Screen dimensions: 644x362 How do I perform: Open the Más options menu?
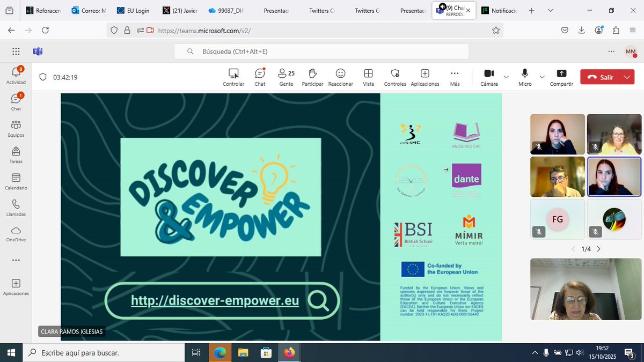click(x=455, y=77)
